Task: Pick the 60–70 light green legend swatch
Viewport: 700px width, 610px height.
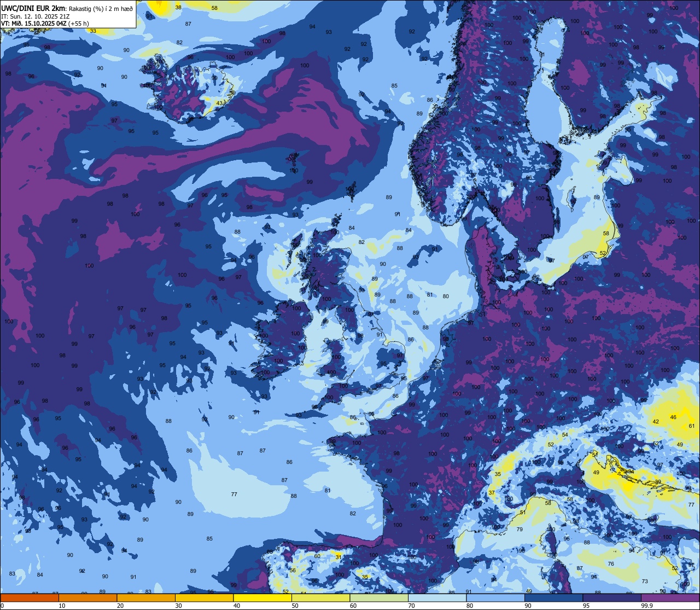Action: tap(378, 597)
